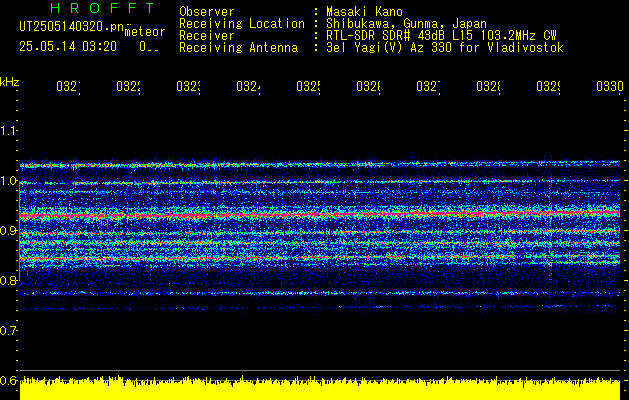
Task: Click the 0324 time marker
Action: click(249, 87)
